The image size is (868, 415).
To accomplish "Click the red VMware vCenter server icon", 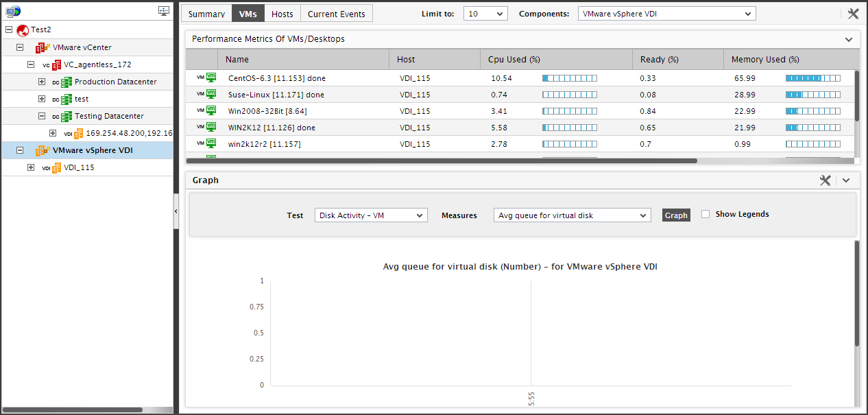I will [x=43, y=47].
